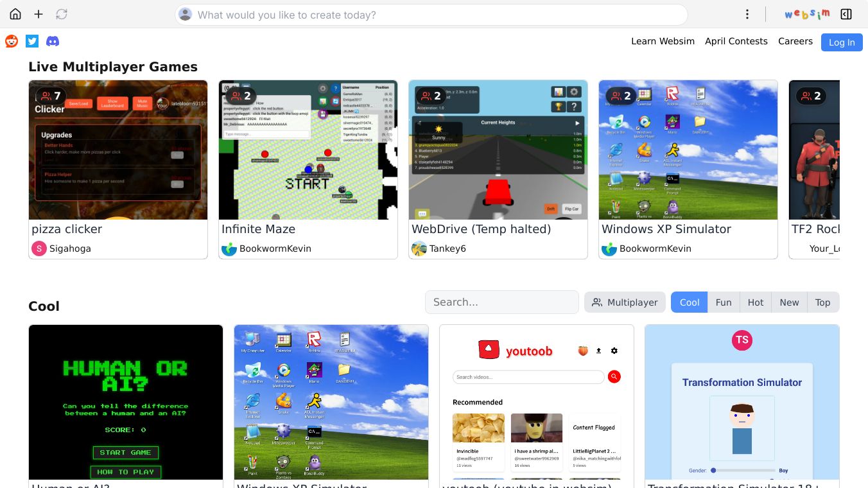Reload using the refresh icon
This screenshot has height=488, width=868.
62,14
